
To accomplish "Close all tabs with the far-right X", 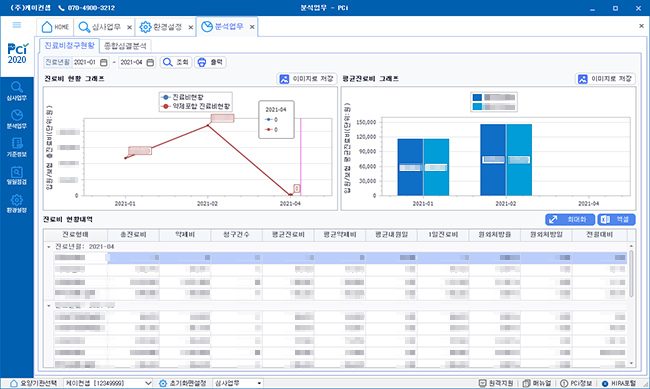I will coord(641,26).
